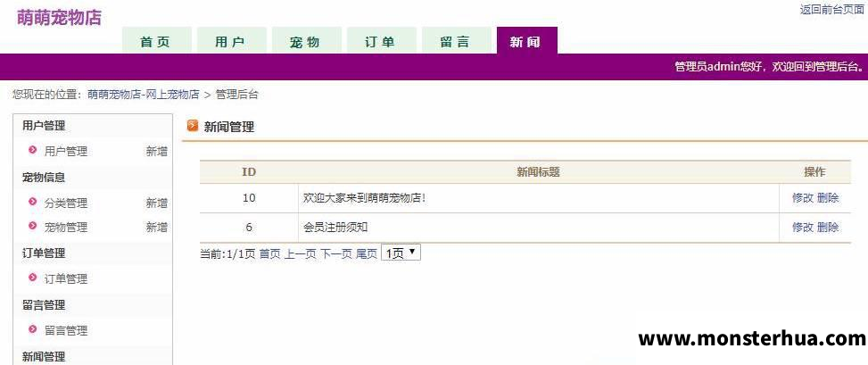Image resolution: width=868 pixels, height=365 pixels.
Task: Click sidebar section heading 宠物信息
Action: (44, 178)
